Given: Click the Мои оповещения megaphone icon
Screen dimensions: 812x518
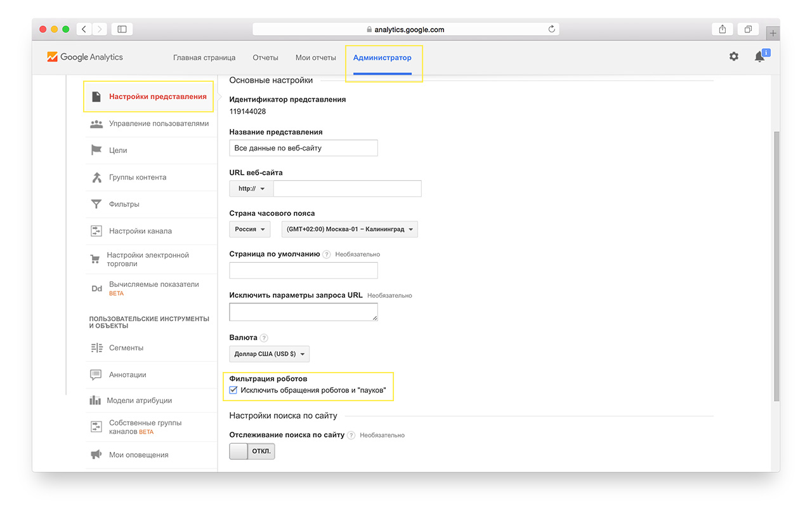Looking at the screenshot, I should (96, 455).
